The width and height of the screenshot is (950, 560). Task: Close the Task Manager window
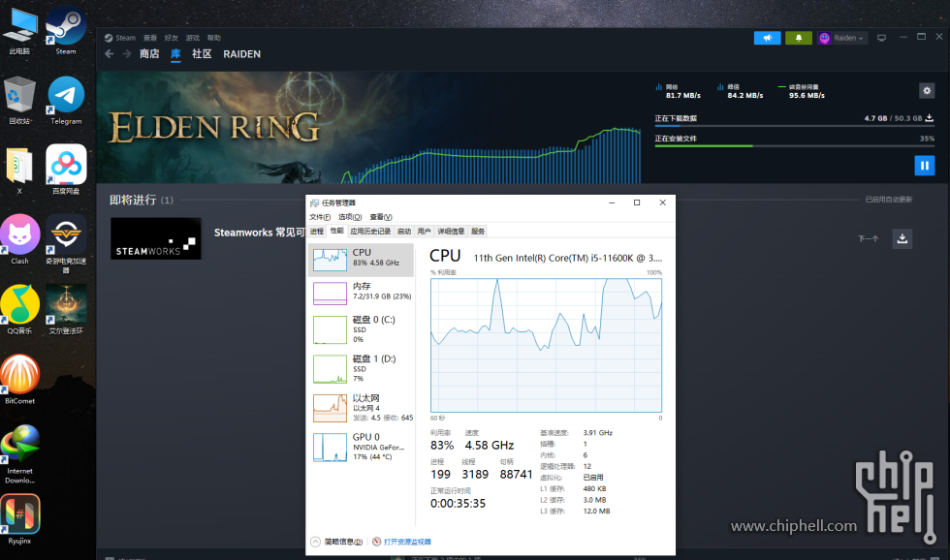pyautogui.click(x=662, y=202)
